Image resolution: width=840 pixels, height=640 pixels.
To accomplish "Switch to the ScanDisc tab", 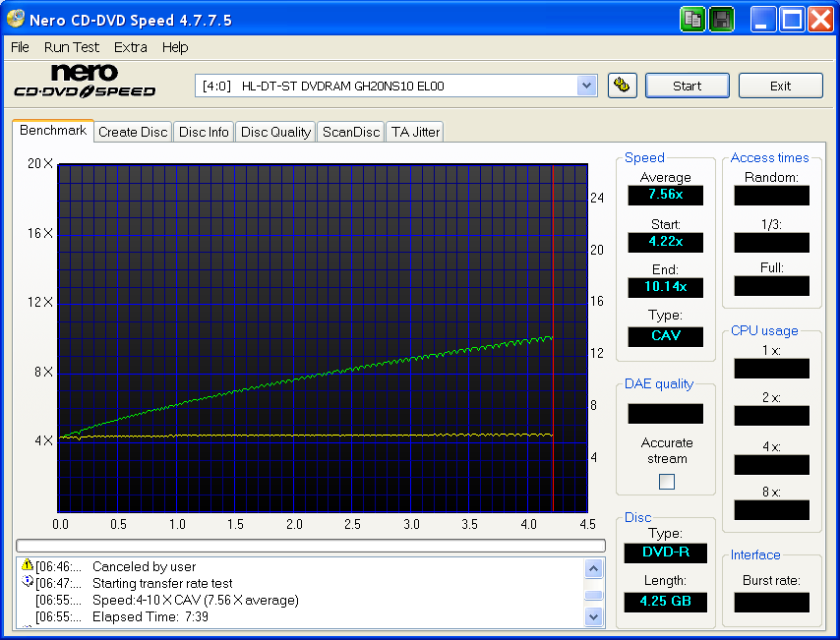I will 350,131.
